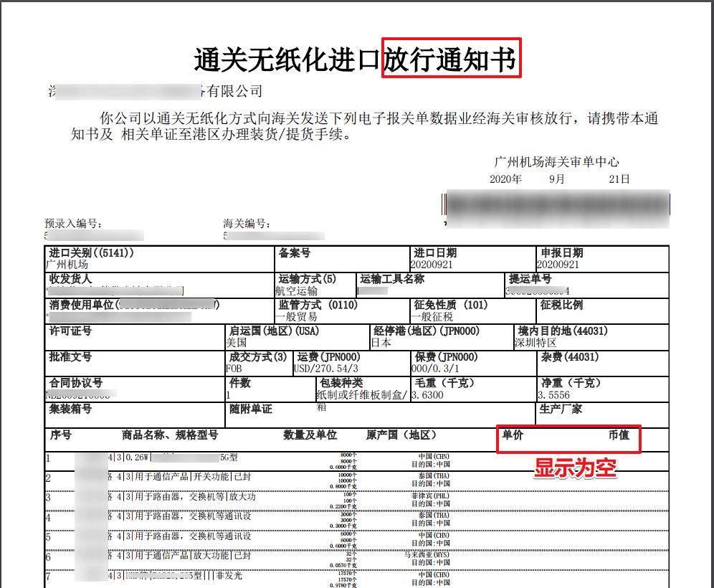Viewport: 714px width, 588px height.
Task: Click the 征免性质 (101) header
Action: coord(451,305)
